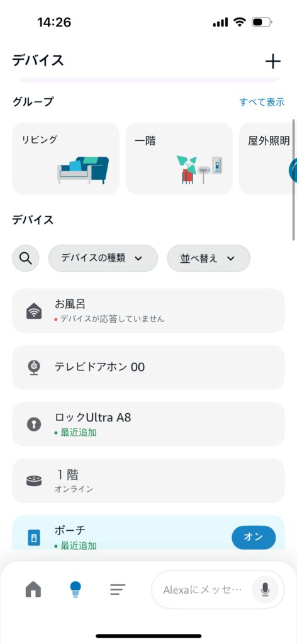This screenshot has width=297, height=644.
Task: Select the Devices light bulb tab
Action: (x=75, y=589)
